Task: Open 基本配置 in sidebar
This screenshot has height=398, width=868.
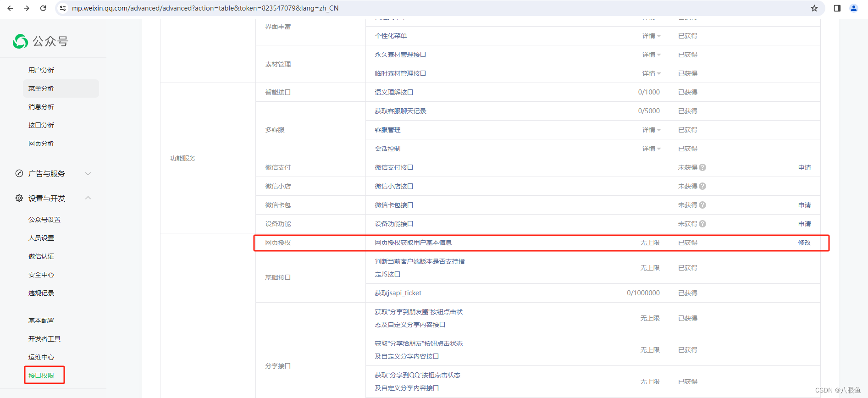Action: coord(41,321)
